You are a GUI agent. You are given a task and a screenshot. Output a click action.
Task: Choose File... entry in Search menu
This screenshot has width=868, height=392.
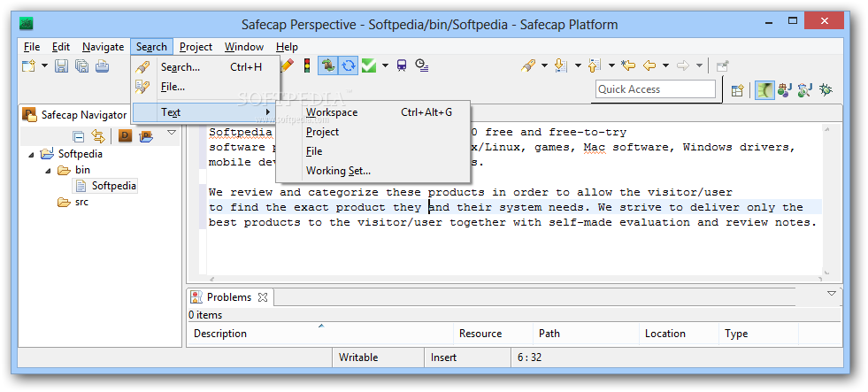[206, 87]
